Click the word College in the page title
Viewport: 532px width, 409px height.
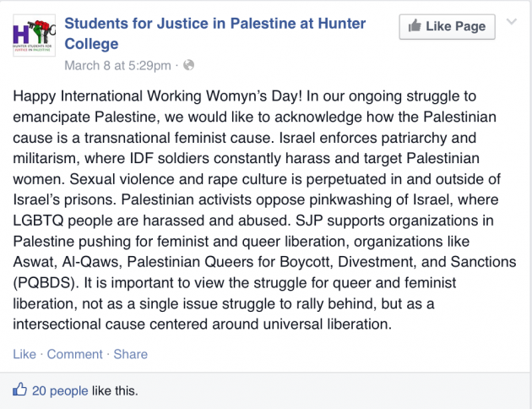(91, 44)
